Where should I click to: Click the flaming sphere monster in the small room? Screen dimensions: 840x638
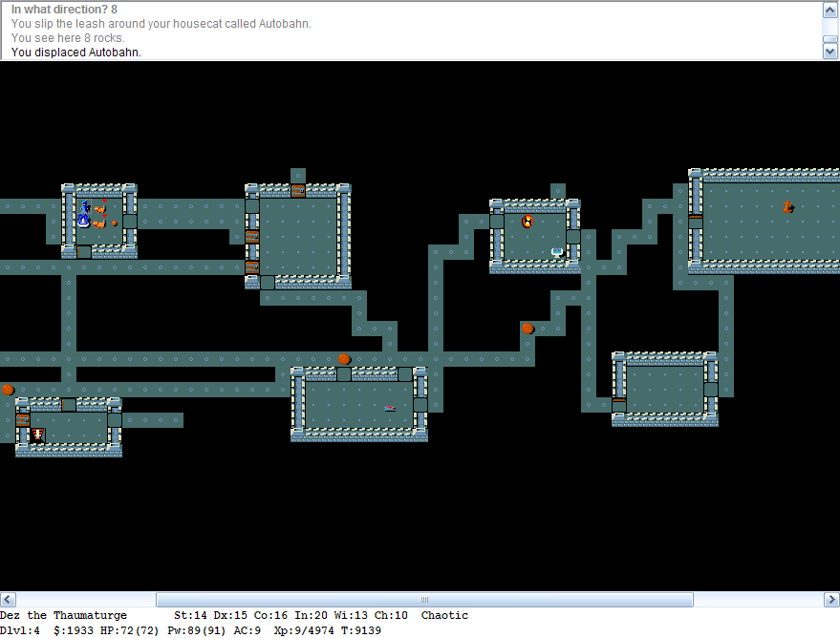click(528, 222)
